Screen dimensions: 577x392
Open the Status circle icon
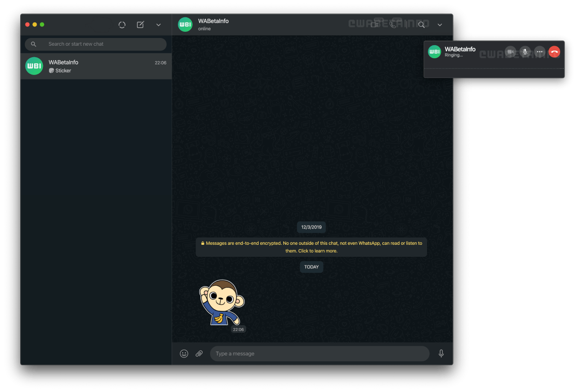[x=122, y=25]
